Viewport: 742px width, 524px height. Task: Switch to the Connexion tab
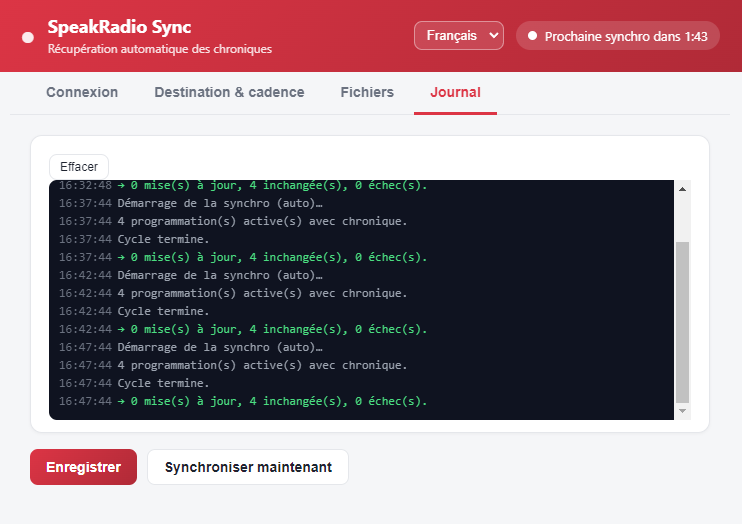pyautogui.click(x=82, y=92)
